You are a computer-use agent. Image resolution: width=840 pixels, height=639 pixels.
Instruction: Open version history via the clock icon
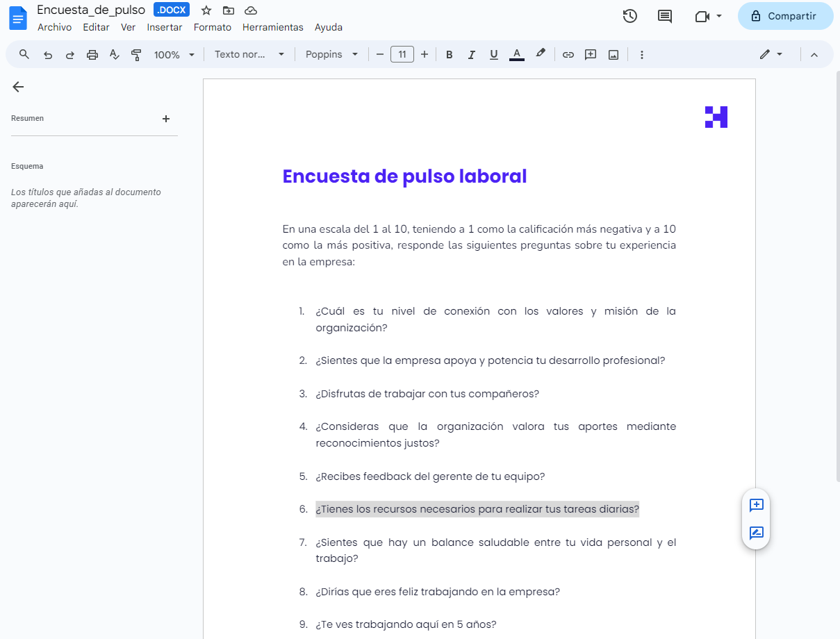tap(629, 15)
